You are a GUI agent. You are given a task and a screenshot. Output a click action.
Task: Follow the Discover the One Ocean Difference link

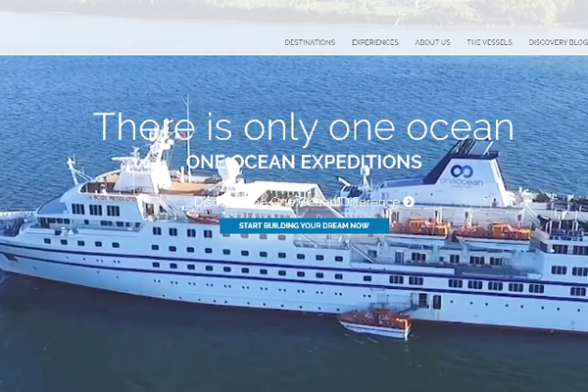pos(297,202)
